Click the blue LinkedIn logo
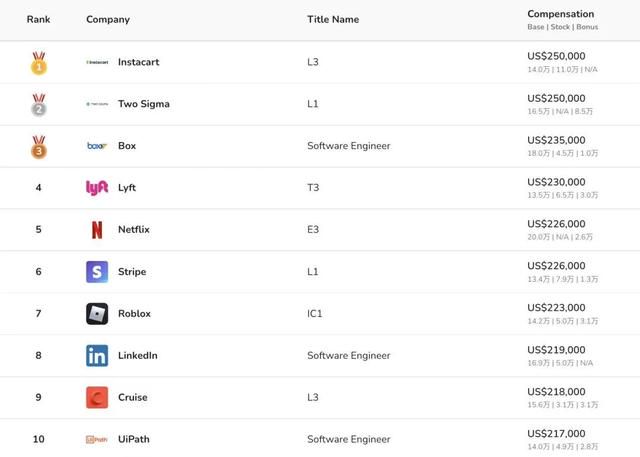The height and width of the screenshot is (457, 640). click(x=97, y=356)
